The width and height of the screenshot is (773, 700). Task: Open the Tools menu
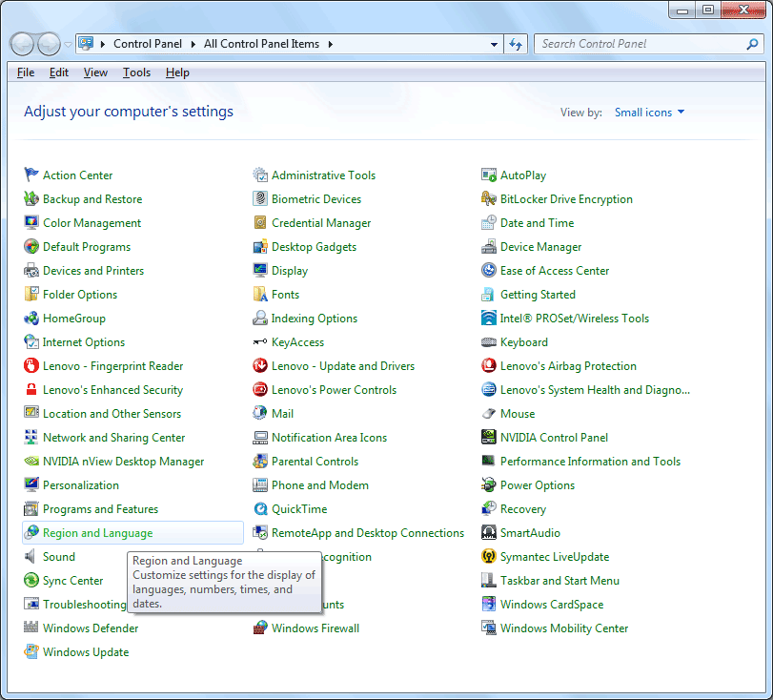point(136,72)
